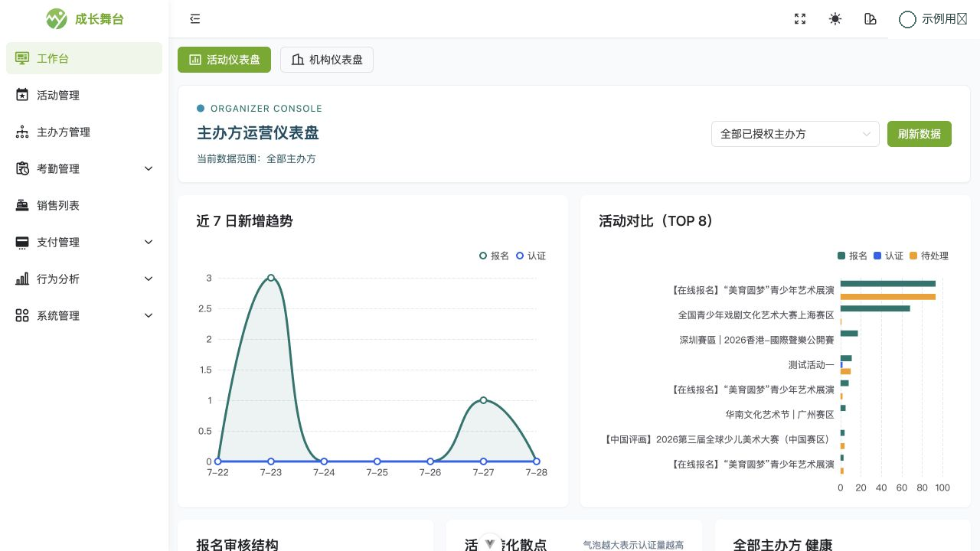Click the 7-23 peak point on 报名 line
This screenshot has height=551, width=980.
[x=271, y=278]
